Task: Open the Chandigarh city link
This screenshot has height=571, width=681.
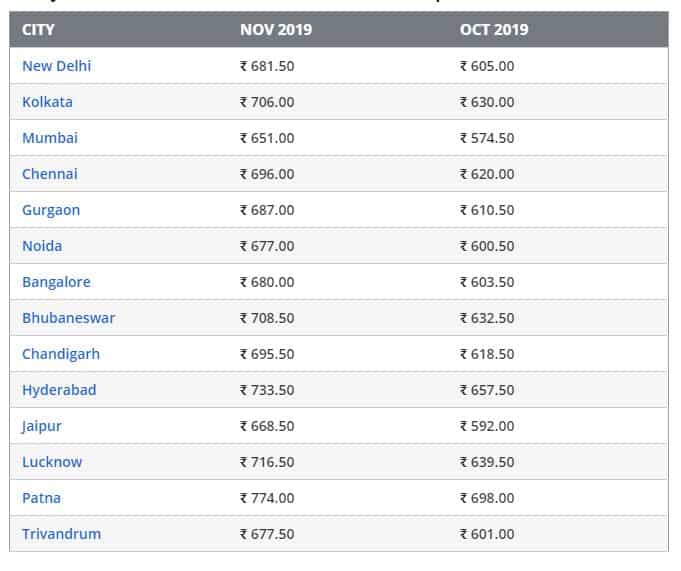Action: point(61,354)
